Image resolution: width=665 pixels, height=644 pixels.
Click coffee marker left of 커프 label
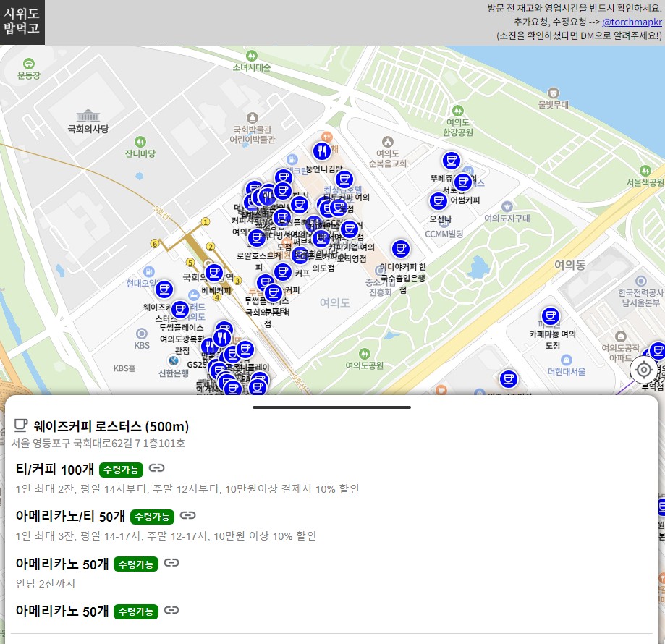pyautogui.click(x=283, y=272)
